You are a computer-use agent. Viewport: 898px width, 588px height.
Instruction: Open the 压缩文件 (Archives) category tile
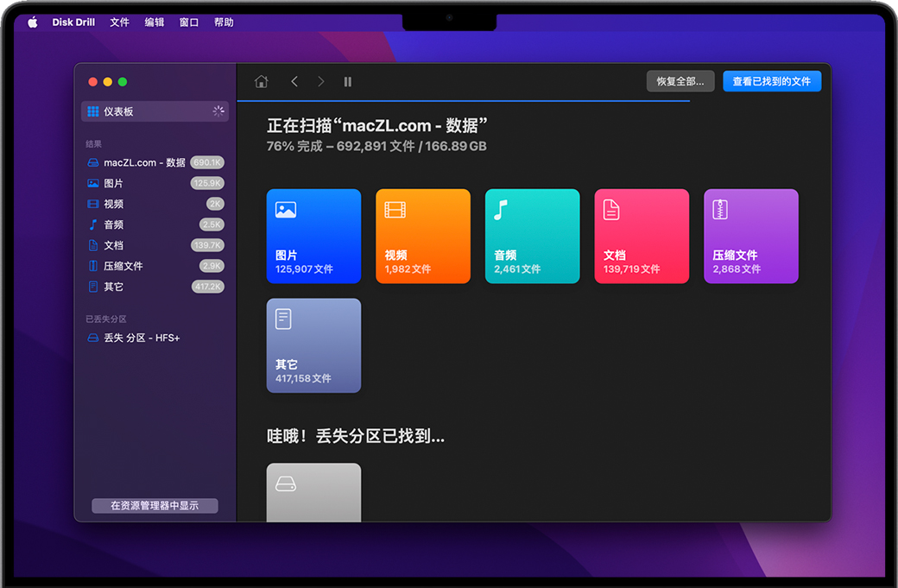(x=750, y=236)
